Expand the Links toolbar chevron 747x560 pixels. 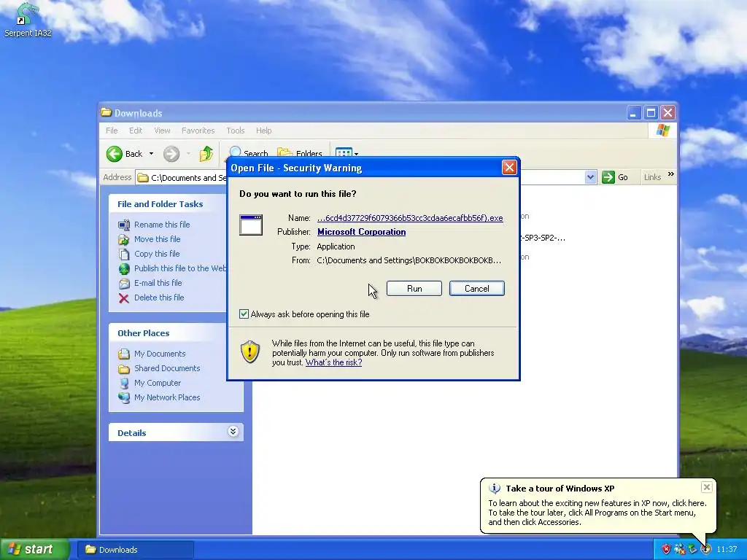click(671, 174)
